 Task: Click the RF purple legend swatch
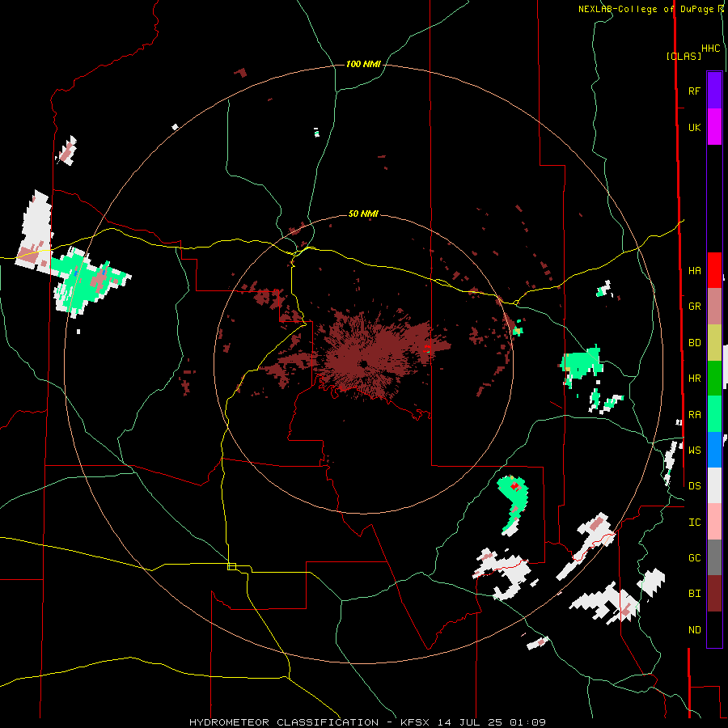pyautogui.click(x=714, y=91)
